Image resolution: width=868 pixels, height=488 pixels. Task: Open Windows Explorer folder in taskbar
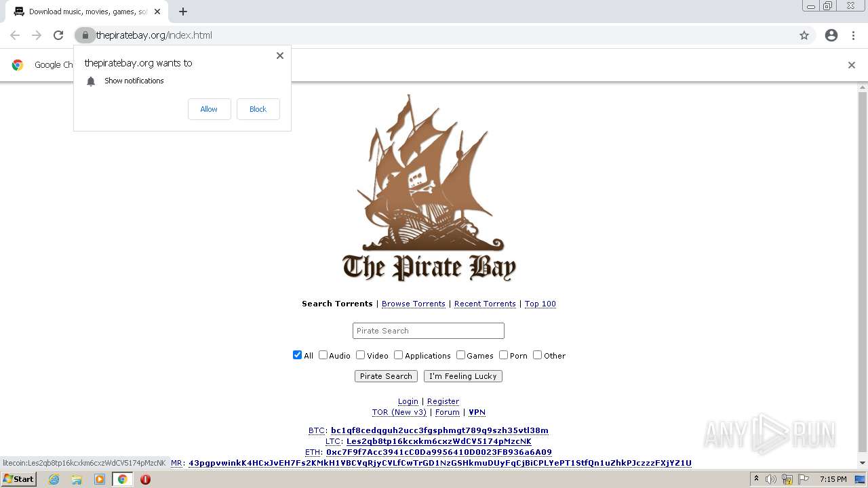click(x=77, y=479)
